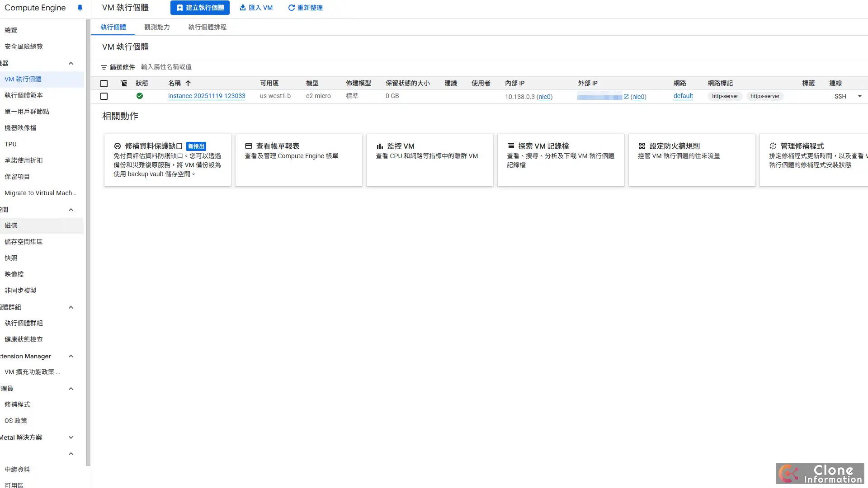Image resolution: width=868 pixels, height=488 pixels.
Task: Click the us-west1-b zone cell
Action: (275, 96)
